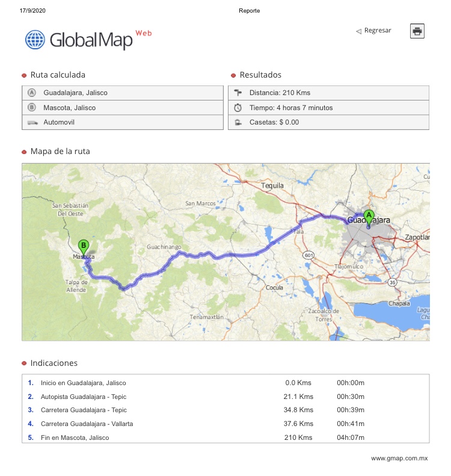Click the distance signpost icon
Screen dimensions: 451x476
point(238,93)
